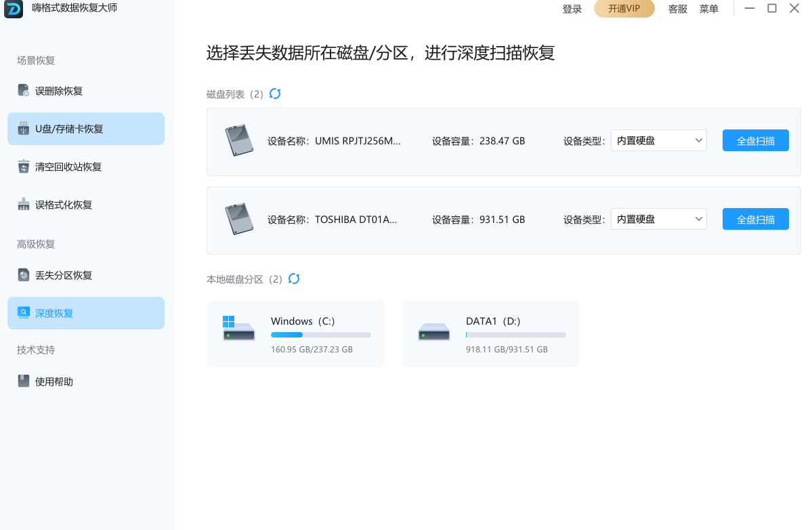
Task: Refresh the 磁盘列表 disk list
Action: tap(275, 94)
